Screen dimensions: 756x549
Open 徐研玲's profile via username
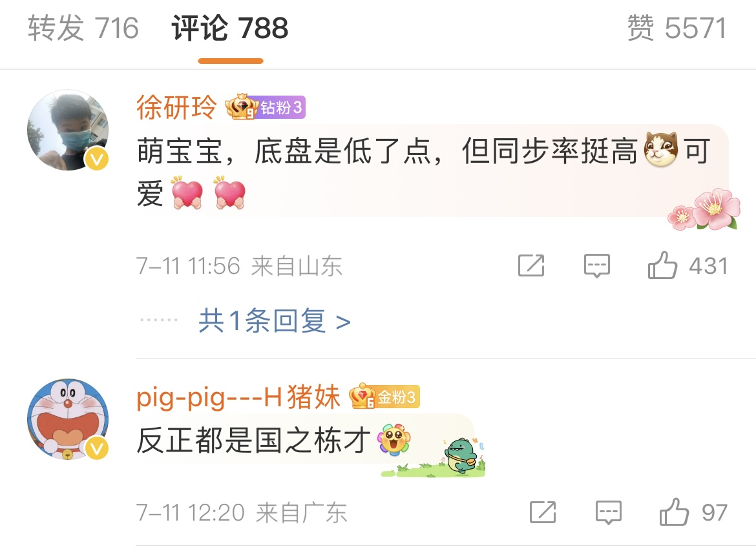(176, 107)
